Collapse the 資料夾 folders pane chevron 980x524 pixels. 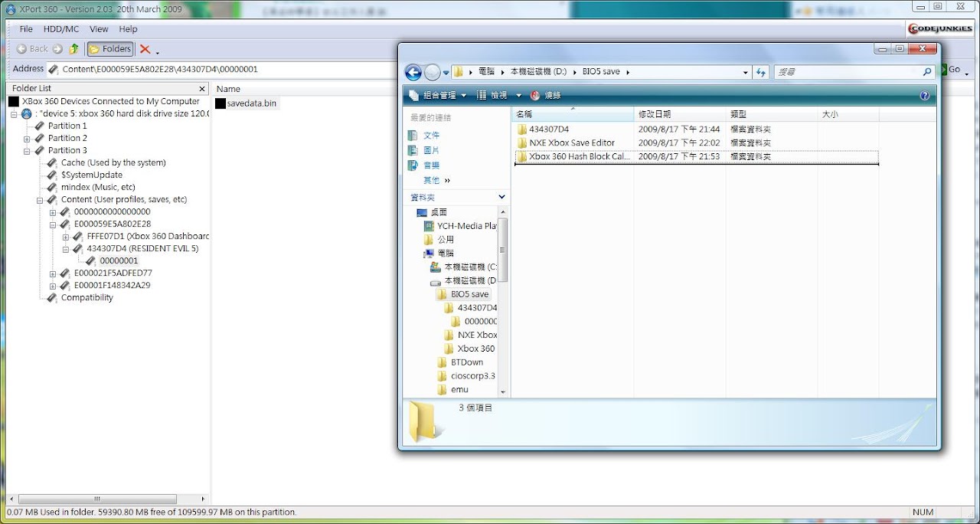coord(501,198)
